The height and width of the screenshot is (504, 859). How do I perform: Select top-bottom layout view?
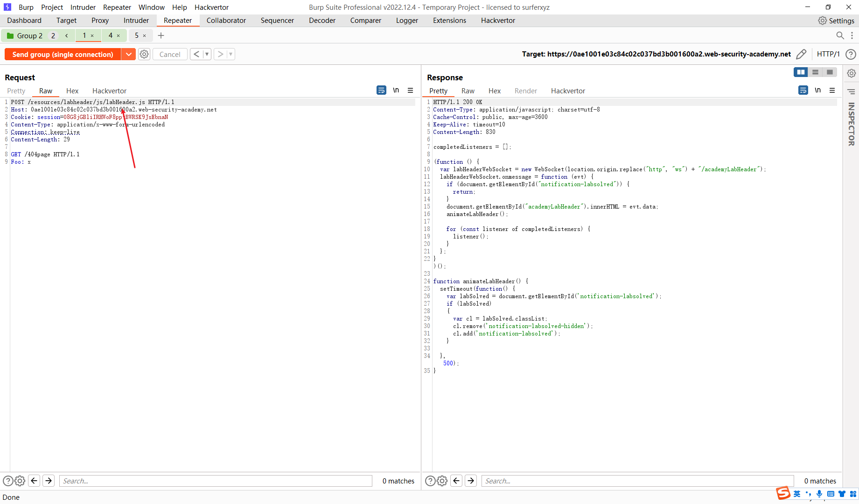point(815,72)
